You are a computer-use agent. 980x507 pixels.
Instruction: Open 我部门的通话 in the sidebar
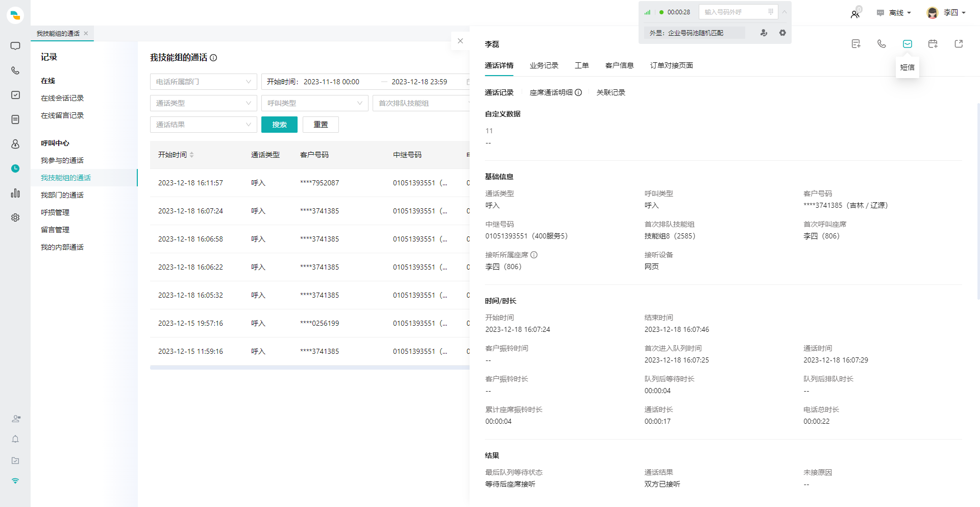point(62,195)
